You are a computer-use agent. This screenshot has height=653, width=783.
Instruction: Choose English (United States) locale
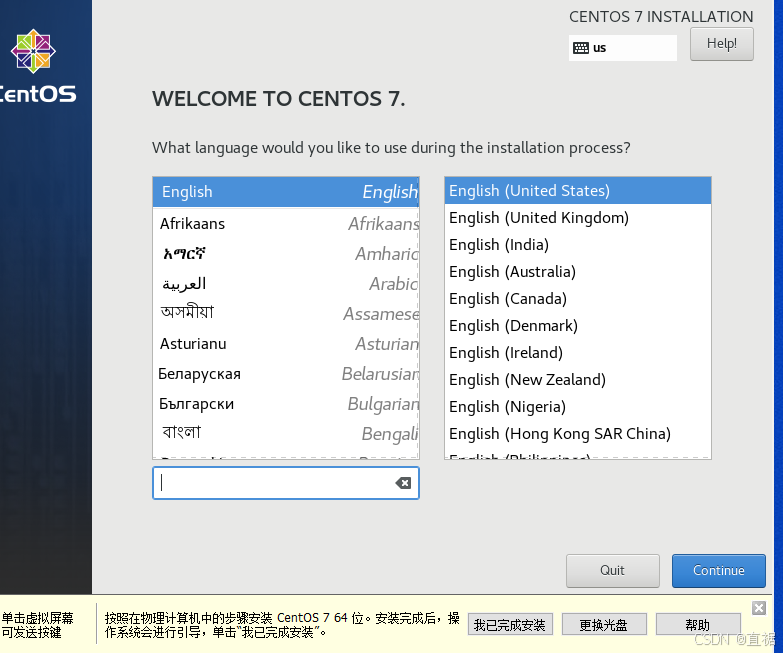(578, 191)
